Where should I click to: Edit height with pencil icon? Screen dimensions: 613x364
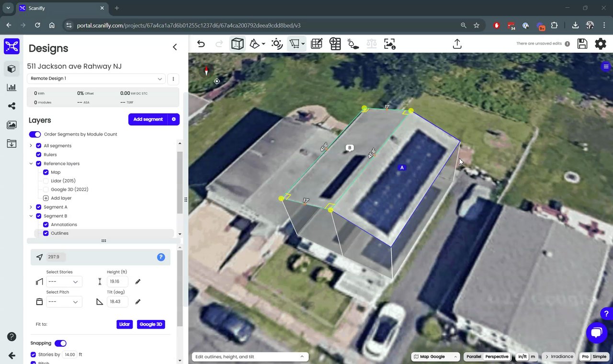point(138,282)
